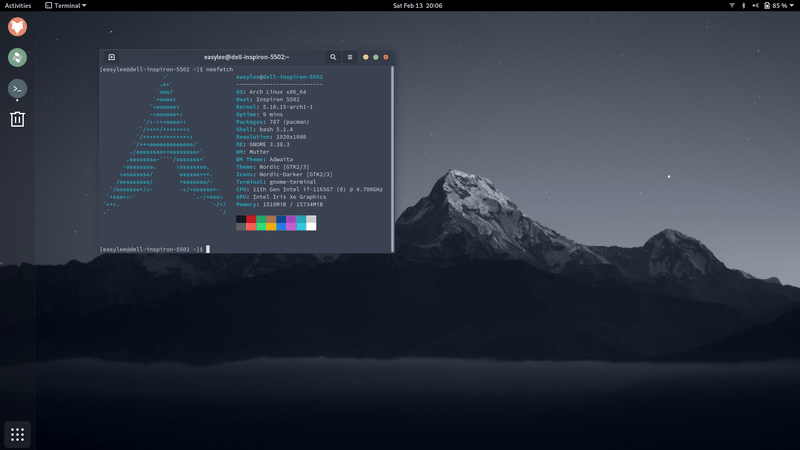Click the WM Theme: Adwaita line
800x450 pixels.
click(x=264, y=159)
